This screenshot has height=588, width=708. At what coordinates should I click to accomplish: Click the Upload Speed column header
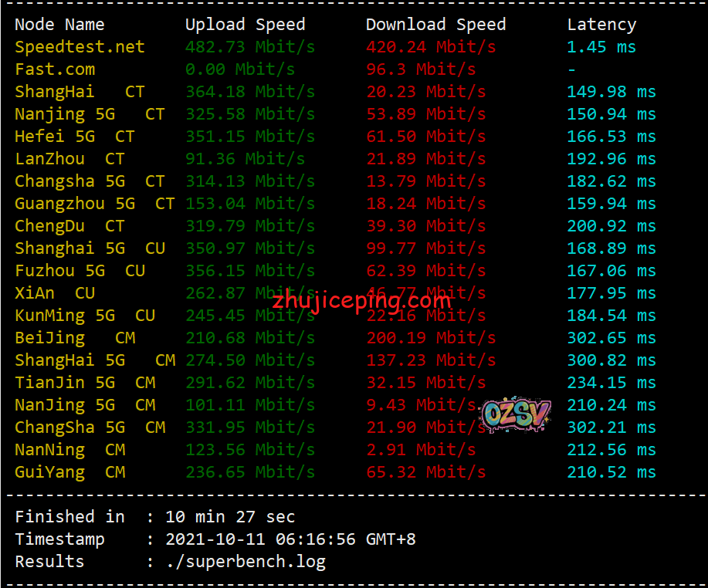point(246,25)
